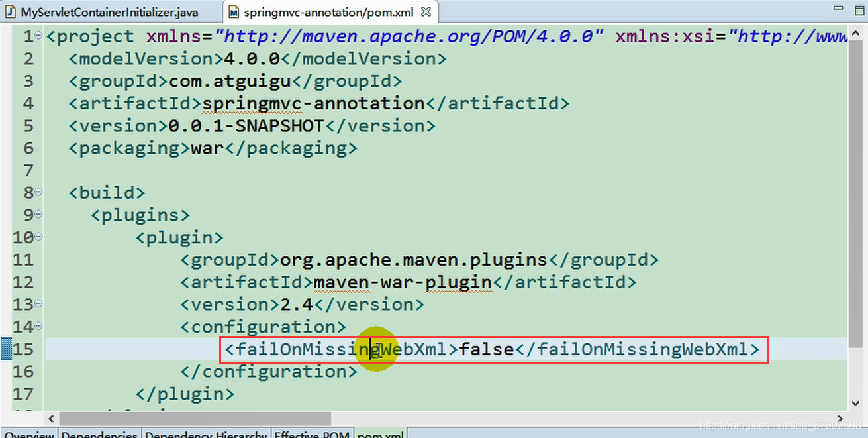Collapse the project element on line 1
The width and height of the screenshot is (868, 438).
39,35
